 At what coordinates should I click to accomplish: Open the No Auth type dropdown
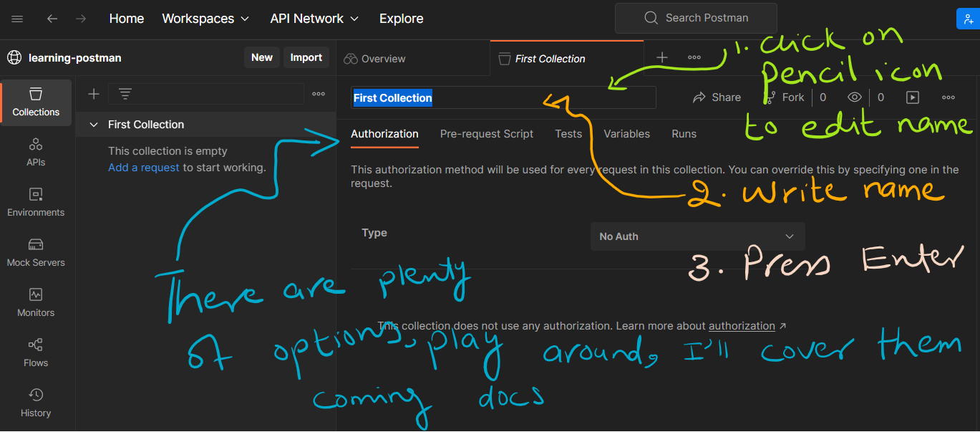point(698,236)
